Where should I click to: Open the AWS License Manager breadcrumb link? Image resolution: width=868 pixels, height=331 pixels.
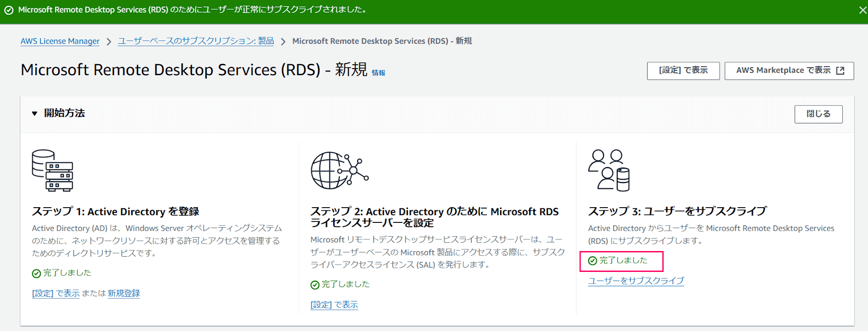click(x=60, y=41)
